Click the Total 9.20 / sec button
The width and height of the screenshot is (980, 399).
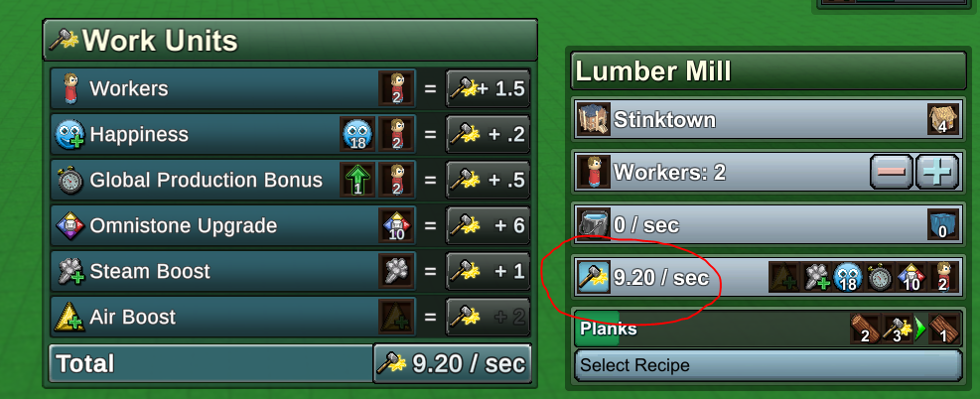coord(453,363)
